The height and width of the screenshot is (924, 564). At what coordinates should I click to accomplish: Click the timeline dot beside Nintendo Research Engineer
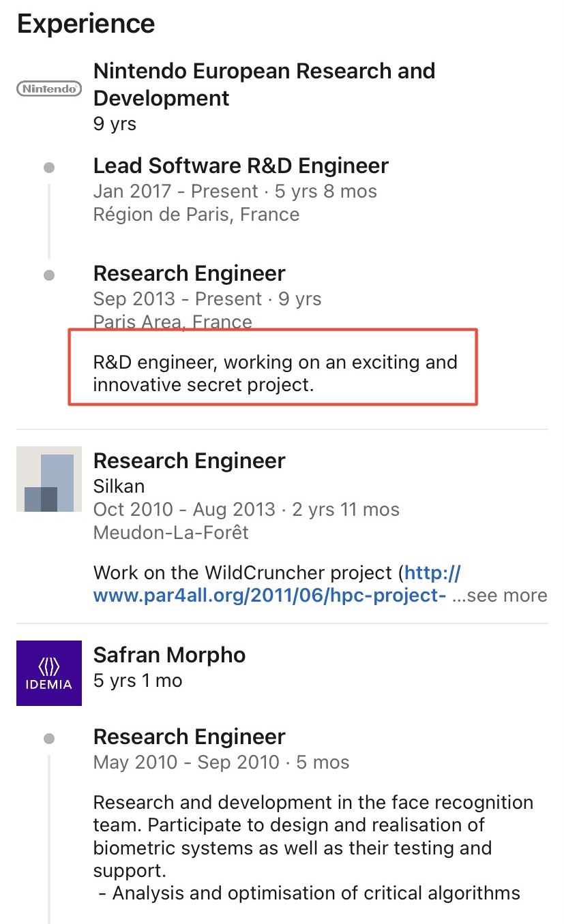(49, 275)
